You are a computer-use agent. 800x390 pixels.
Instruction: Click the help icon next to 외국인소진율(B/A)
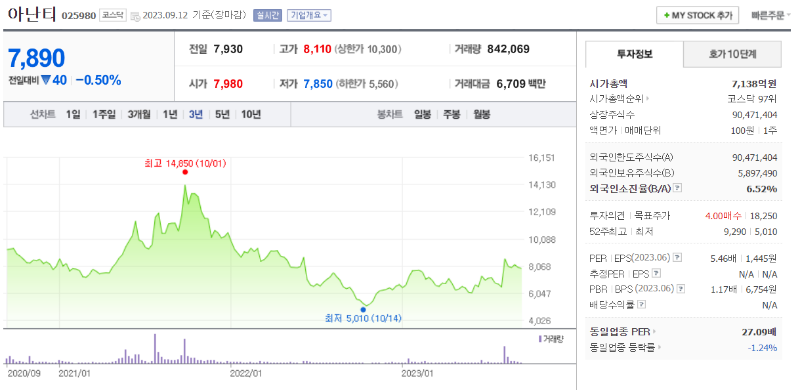pos(677,188)
